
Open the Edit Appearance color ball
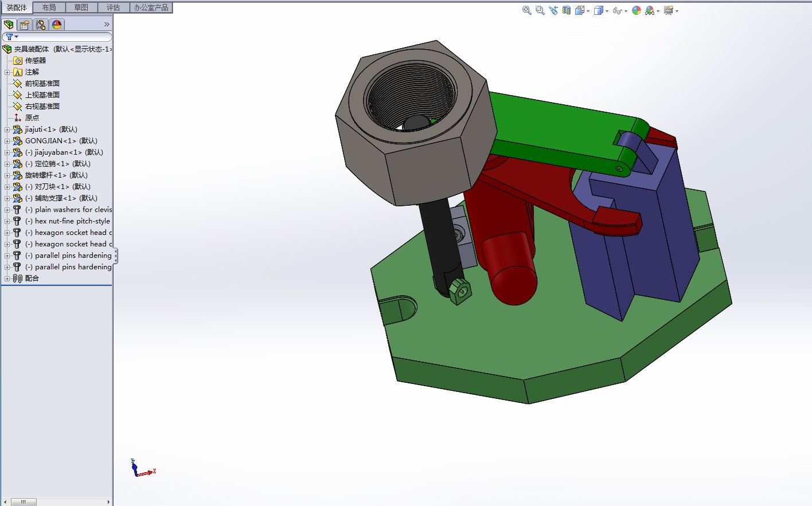click(637, 10)
